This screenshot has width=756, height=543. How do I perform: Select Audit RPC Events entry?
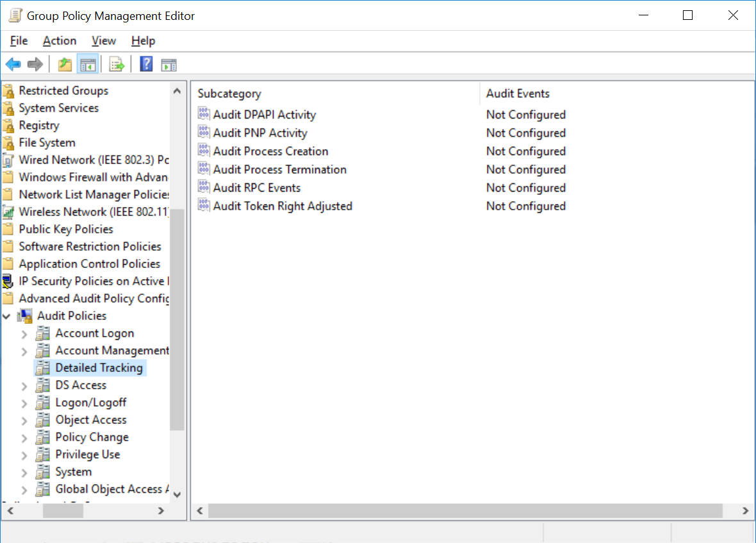tap(256, 188)
